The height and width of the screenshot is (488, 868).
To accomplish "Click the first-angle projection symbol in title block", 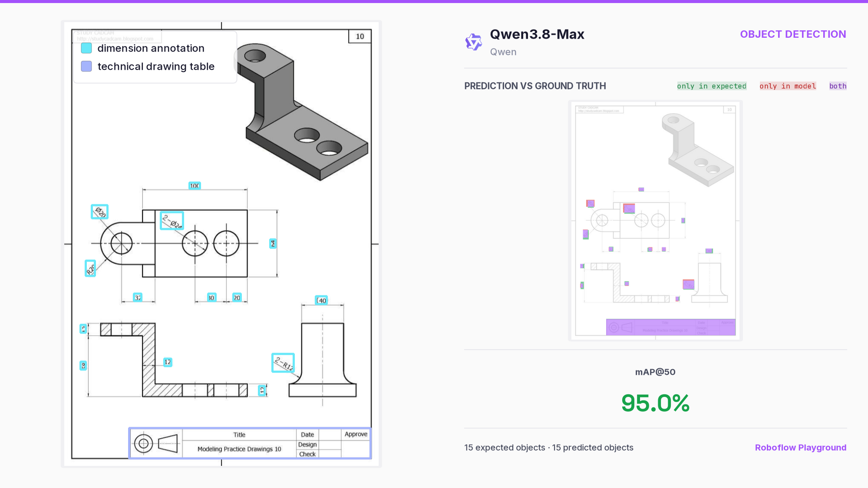I will tap(156, 443).
